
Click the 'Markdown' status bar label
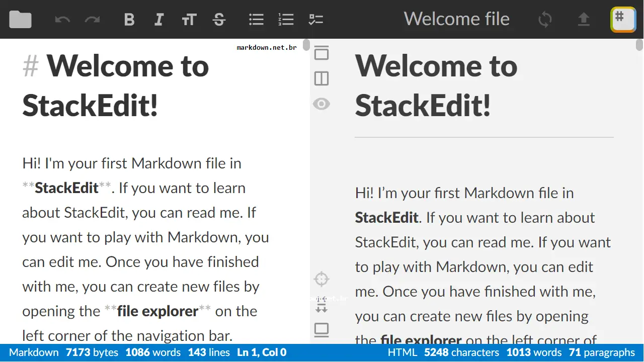point(34,352)
